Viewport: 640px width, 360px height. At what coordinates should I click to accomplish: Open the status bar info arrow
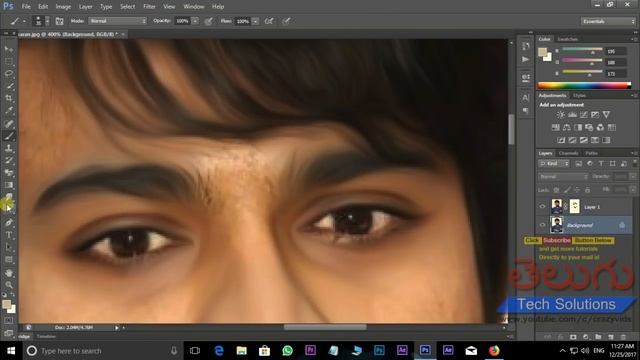pos(117,327)
